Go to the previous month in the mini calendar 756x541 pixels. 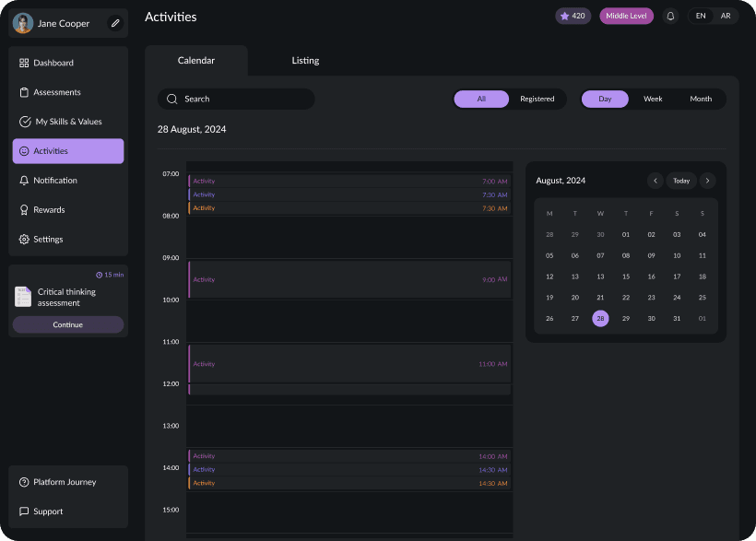656,181
